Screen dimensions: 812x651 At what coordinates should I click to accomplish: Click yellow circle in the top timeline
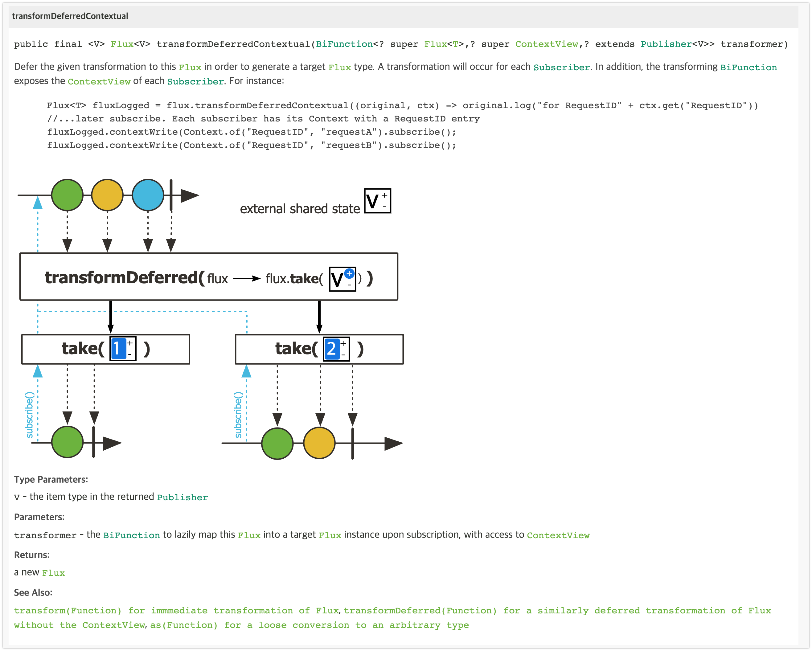point(107,195)
